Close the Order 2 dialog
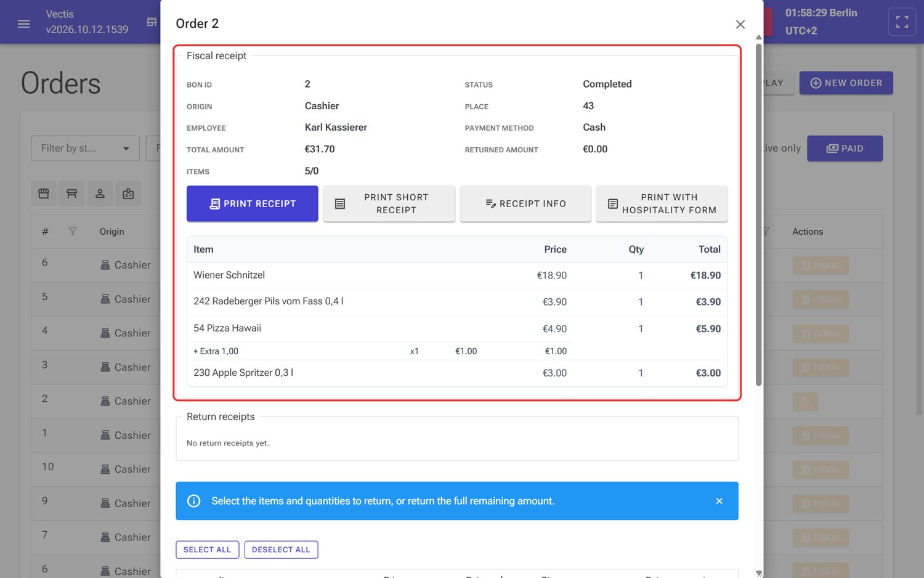Viewport: 924px width, 578px height. coord(740,24)
